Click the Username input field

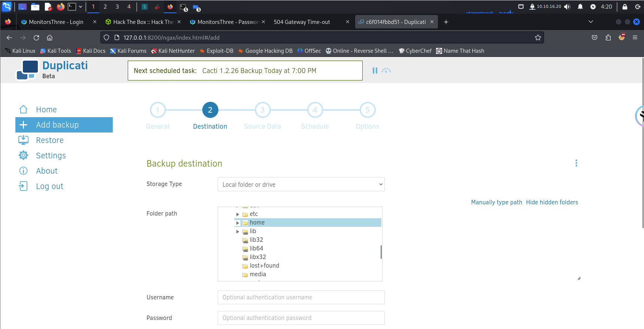301,298
